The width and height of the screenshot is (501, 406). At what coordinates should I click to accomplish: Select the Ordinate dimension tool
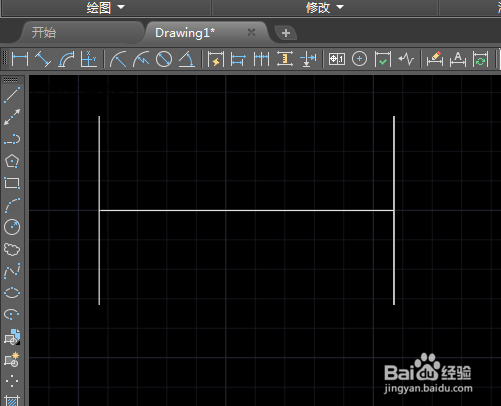89,59
